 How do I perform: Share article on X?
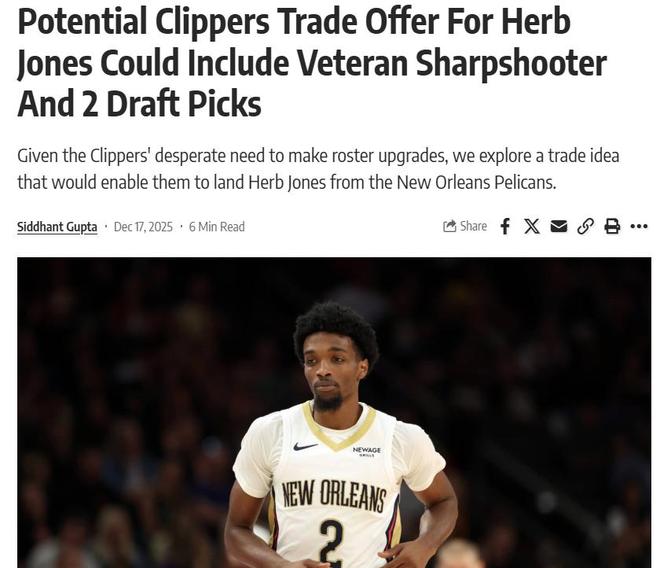click(532, 227)
